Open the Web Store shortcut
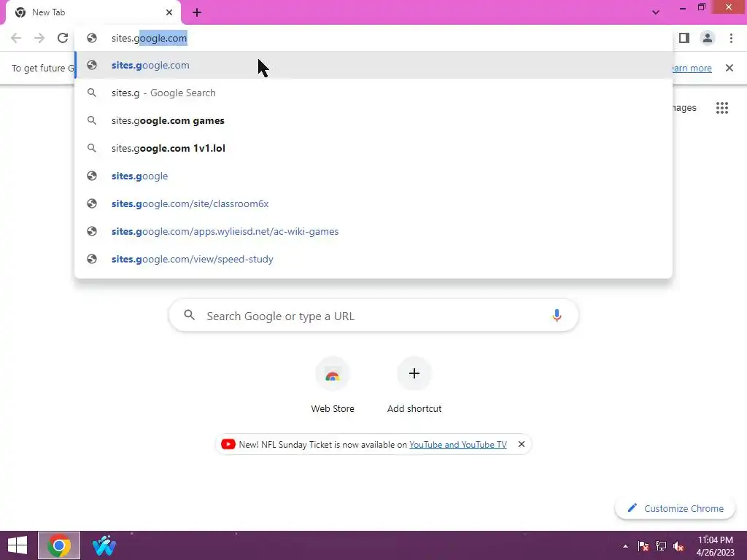This screenshot has width=747, height=560. [333, 385]
